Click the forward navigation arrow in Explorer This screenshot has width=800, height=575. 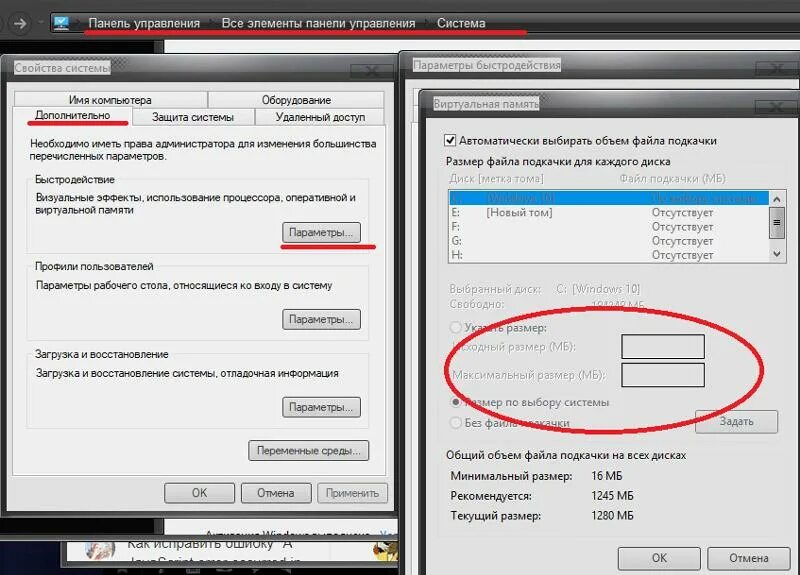coord(20,23)
